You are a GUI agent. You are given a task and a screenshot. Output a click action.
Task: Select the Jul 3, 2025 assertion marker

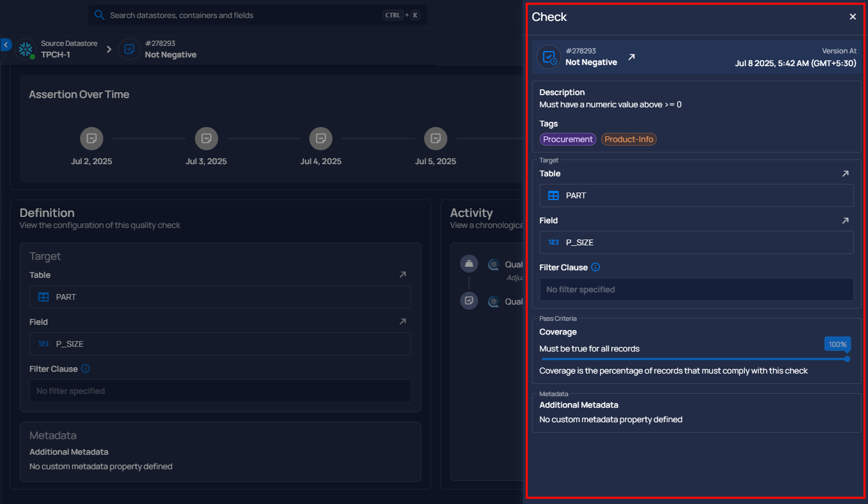[206, 139]
